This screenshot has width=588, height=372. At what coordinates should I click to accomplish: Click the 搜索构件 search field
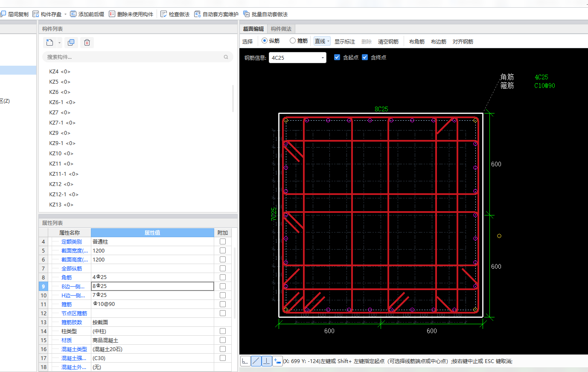point(138,57)
